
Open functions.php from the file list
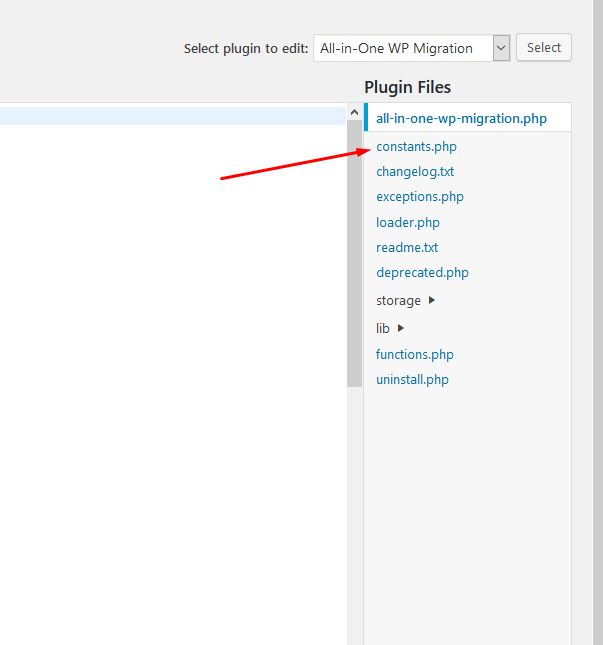click(415, 355)
